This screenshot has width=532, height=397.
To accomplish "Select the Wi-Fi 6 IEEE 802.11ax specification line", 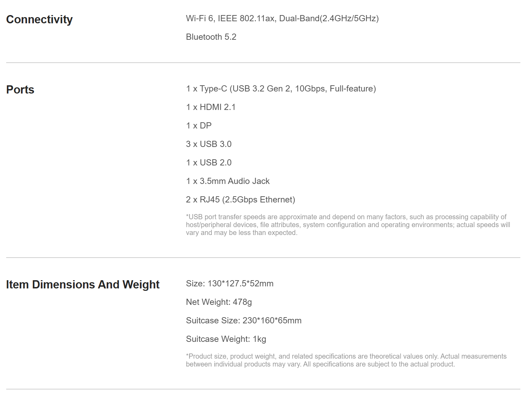I will coord(282,18).
